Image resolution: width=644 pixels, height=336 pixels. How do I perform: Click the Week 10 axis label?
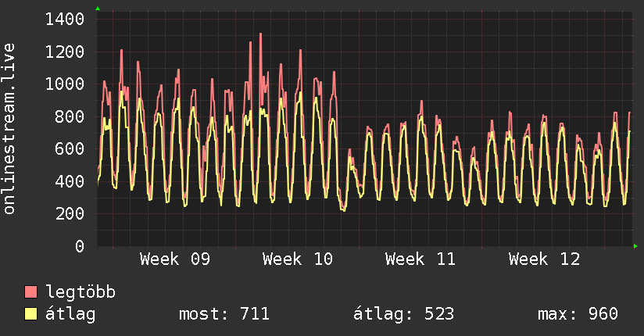click(298, 259)
